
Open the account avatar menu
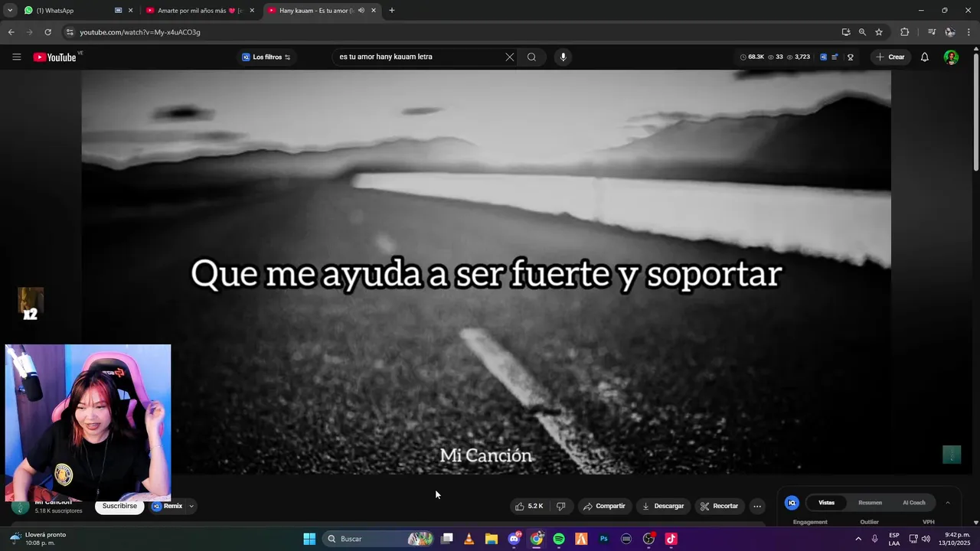tap(951, 57)
